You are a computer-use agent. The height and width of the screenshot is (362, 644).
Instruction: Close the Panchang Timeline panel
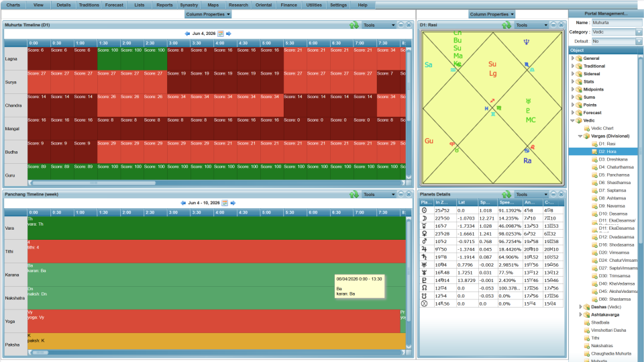[409, 194]
